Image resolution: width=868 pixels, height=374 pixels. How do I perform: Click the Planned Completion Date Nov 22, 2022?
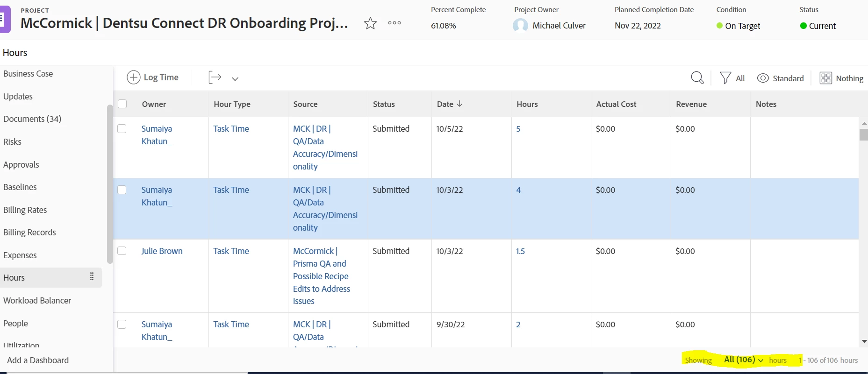638,26
